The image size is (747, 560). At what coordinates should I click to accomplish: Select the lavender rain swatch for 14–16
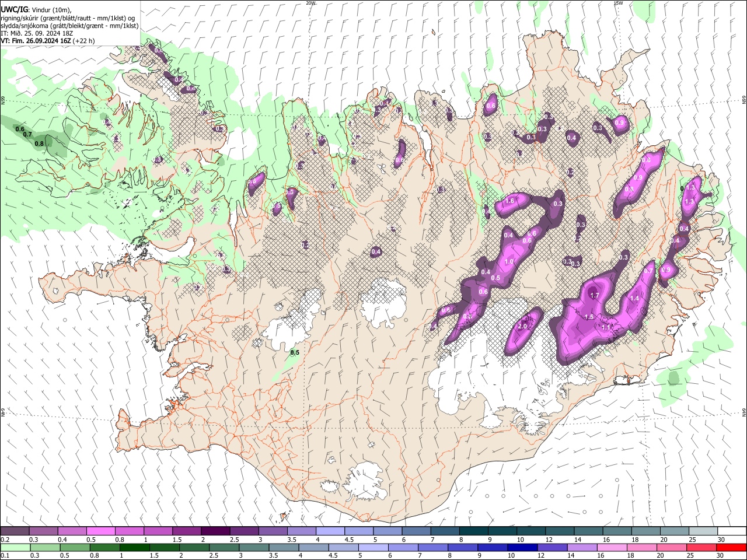582,547
